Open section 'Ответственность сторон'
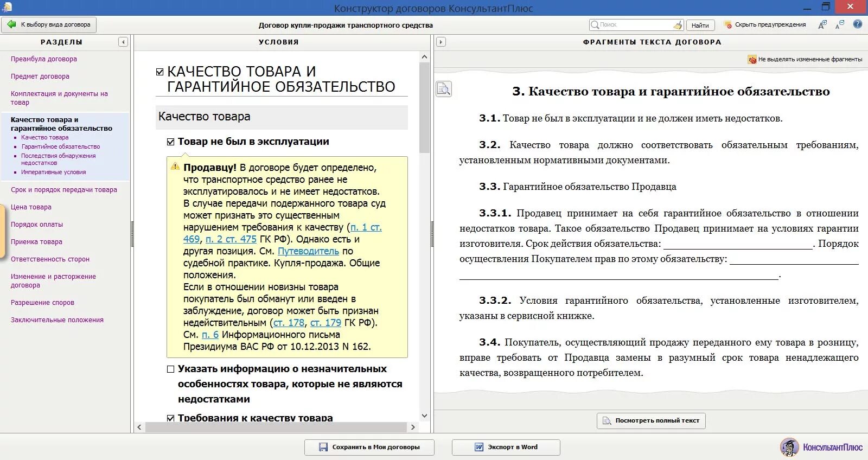This screenshot has width=868, height=460. (50, 259)
